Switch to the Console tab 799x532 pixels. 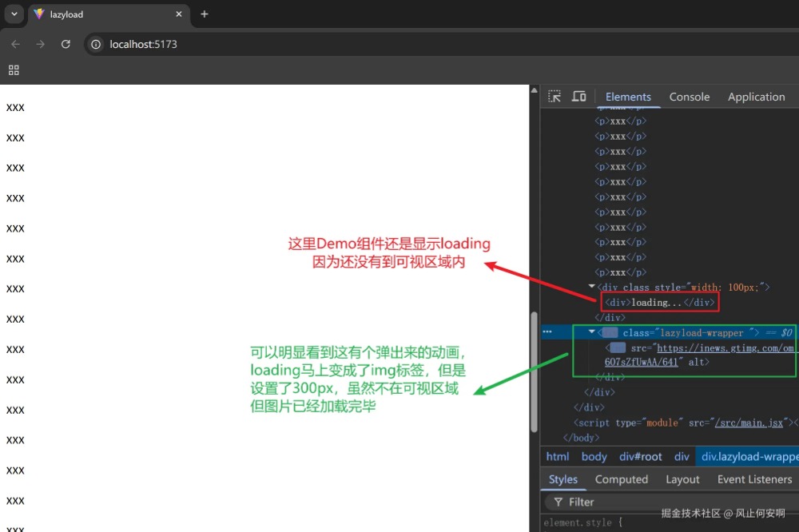click(x=689, y=97)
